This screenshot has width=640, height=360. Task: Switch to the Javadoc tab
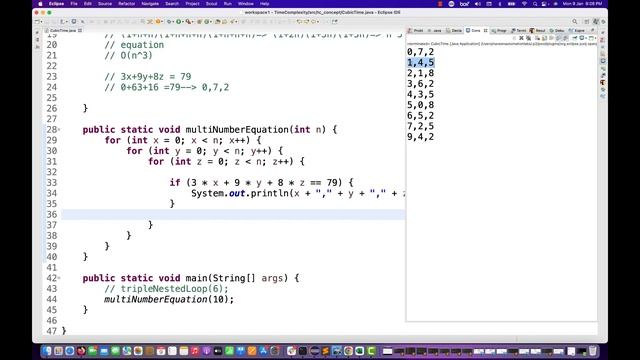435,31
